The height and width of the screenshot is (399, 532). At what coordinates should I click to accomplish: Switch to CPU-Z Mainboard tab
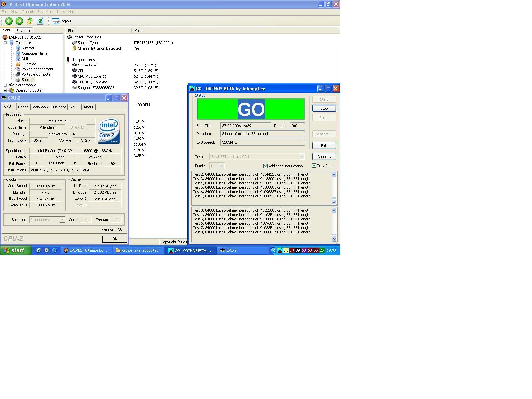click(41, 107)
